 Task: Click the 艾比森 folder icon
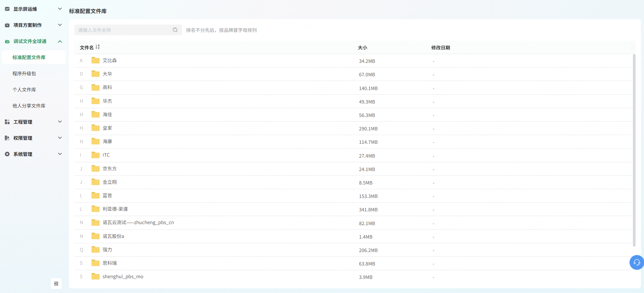point(96,60)
